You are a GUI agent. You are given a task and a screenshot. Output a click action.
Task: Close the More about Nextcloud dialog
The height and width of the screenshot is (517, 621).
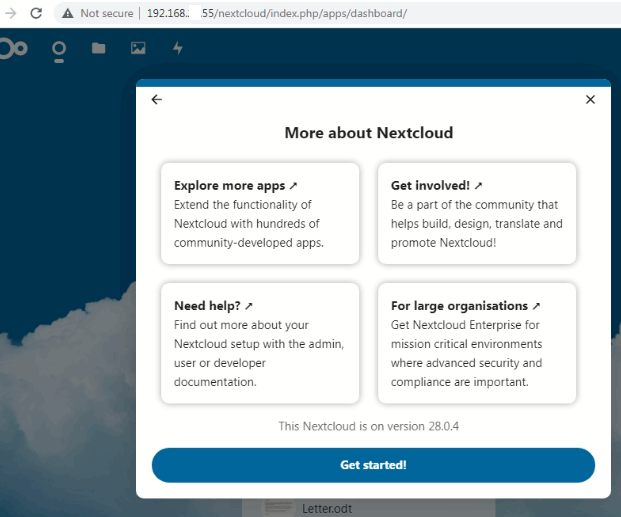[x=590, y=99]
